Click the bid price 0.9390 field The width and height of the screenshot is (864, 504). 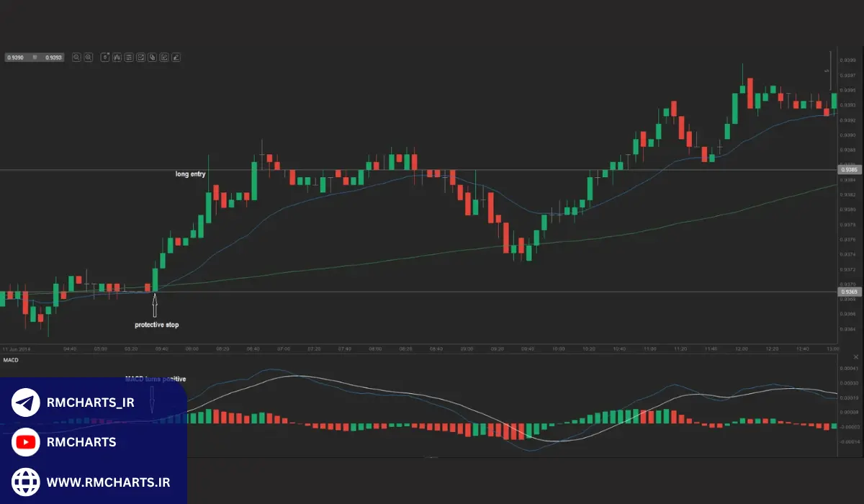[15, 57]
